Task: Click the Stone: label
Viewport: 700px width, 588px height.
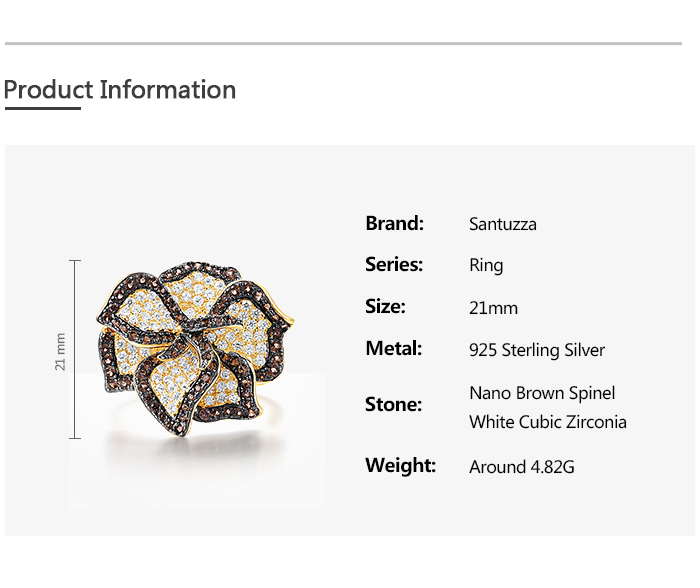Action: [393, 405]
